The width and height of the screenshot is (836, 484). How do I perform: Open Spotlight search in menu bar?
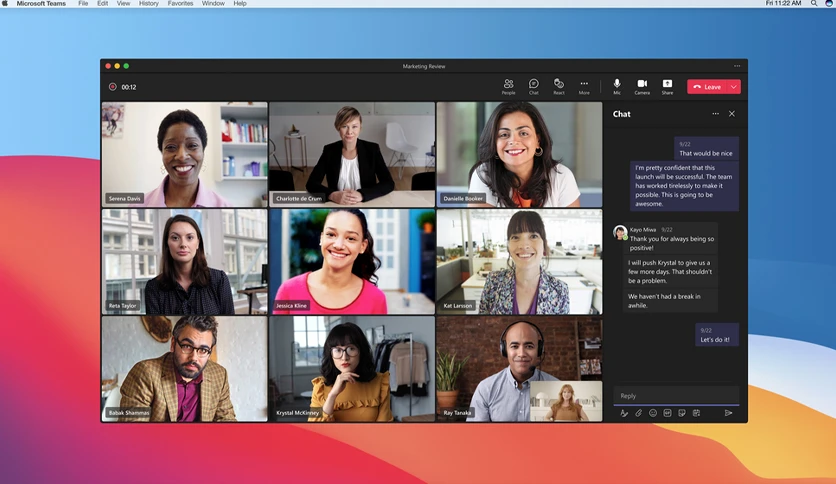(814, 3)
